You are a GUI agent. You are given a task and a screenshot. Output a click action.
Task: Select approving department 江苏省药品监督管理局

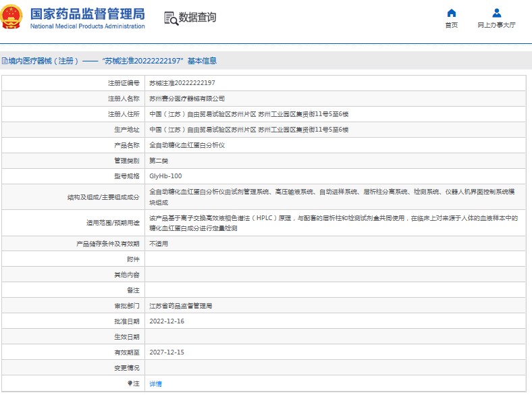pyautogui.click(x=181, y=306)
